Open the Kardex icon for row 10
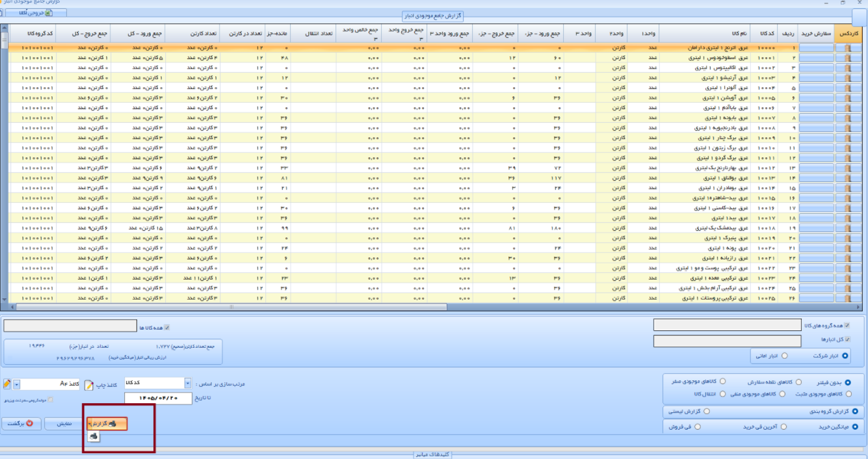Viewport: 868px width, 459px height. [848, 138]
